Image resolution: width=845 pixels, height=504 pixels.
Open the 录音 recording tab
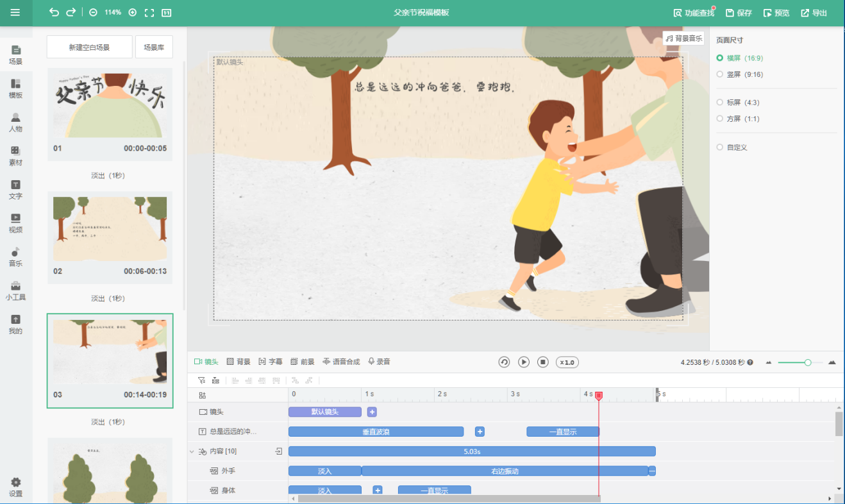tap(379, 362)
